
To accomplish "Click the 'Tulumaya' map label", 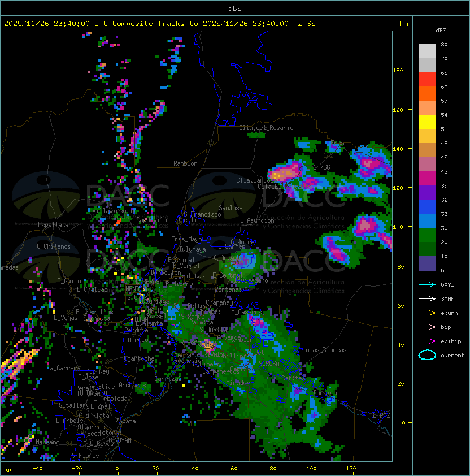I will (x=193, y=249).
